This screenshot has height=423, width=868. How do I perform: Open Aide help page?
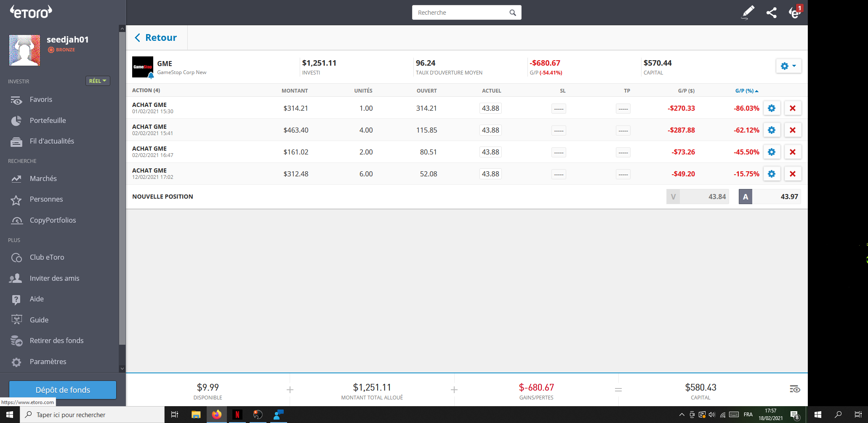[37, 299]
